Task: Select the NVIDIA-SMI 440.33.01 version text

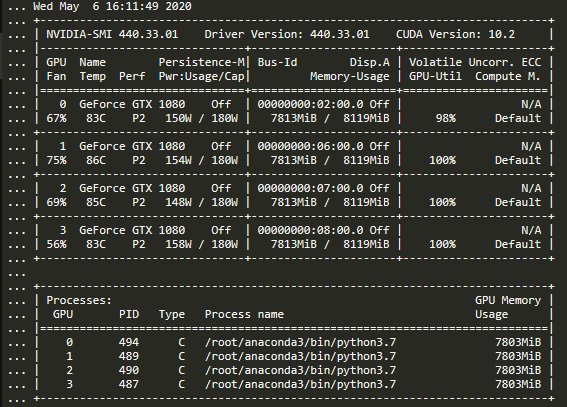Action: tap(112, 34)
